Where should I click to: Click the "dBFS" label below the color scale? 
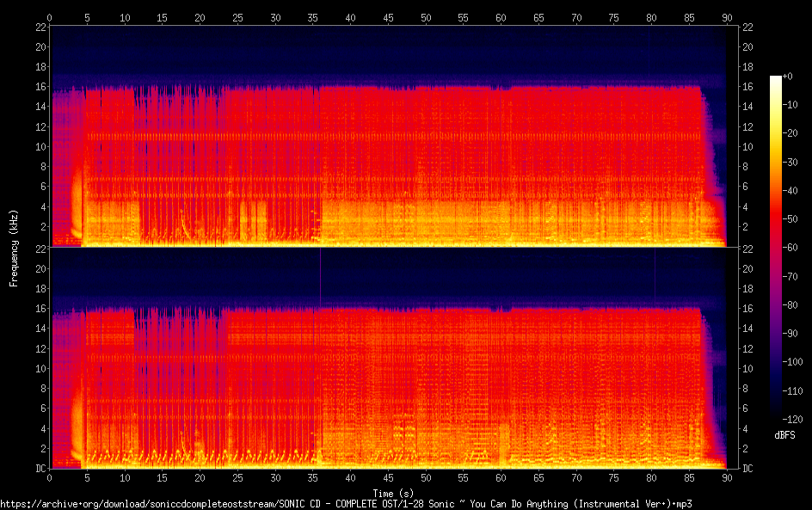click(784, 436)
